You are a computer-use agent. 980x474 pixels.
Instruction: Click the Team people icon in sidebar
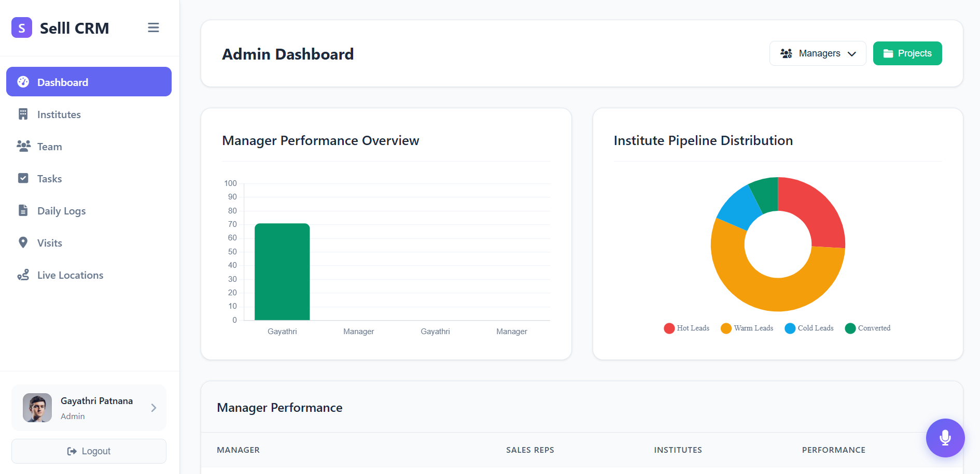click(x=23, y=146)
